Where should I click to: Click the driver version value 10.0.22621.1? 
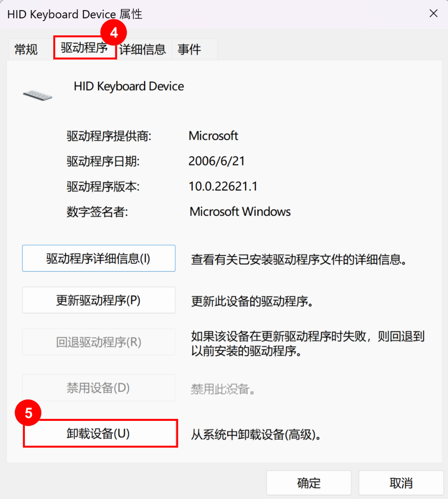(223, 187)
